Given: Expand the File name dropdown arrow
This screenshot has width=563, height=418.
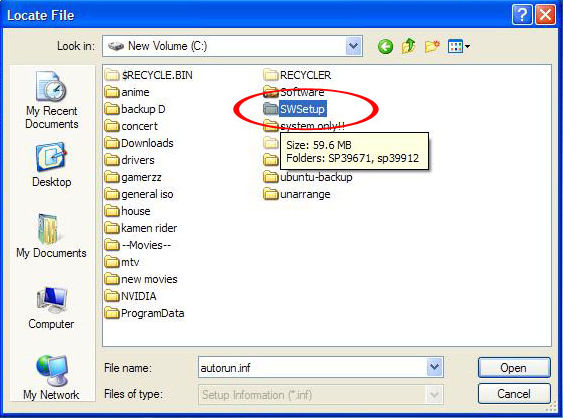Looking at the screenshot, I should [434, 367].
